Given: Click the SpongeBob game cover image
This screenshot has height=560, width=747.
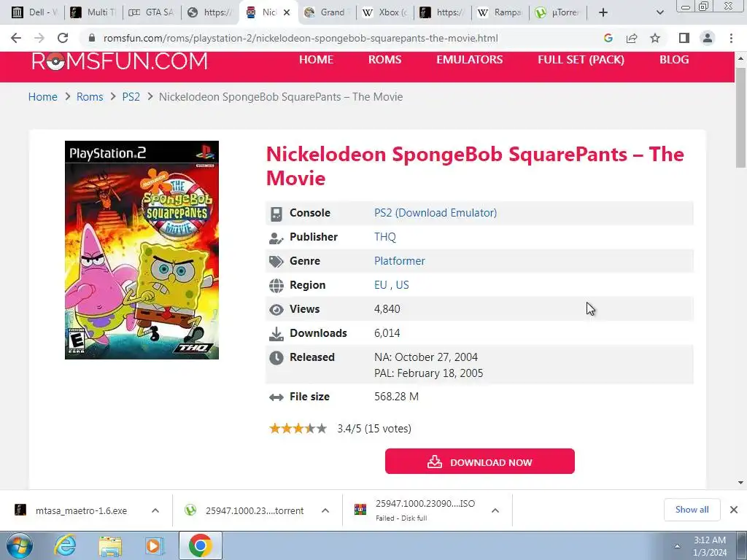Looking at the screenshot, I should tap(142, 250).
